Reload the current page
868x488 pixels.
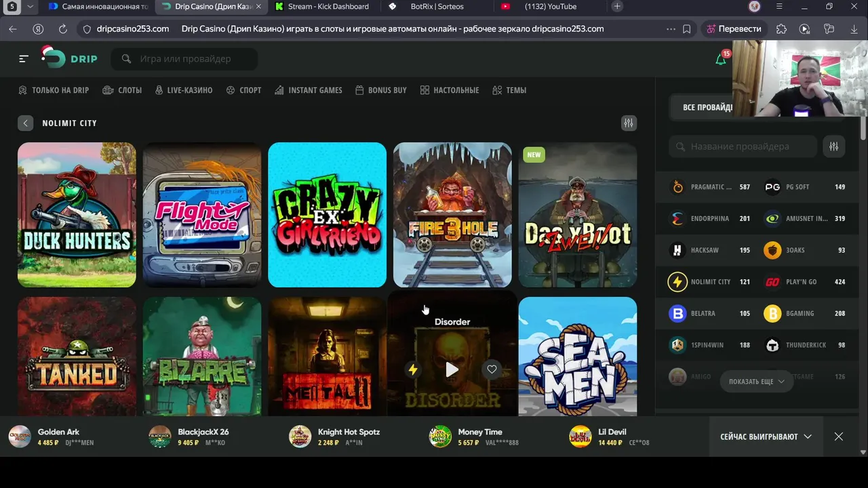(x=63, y=29)
